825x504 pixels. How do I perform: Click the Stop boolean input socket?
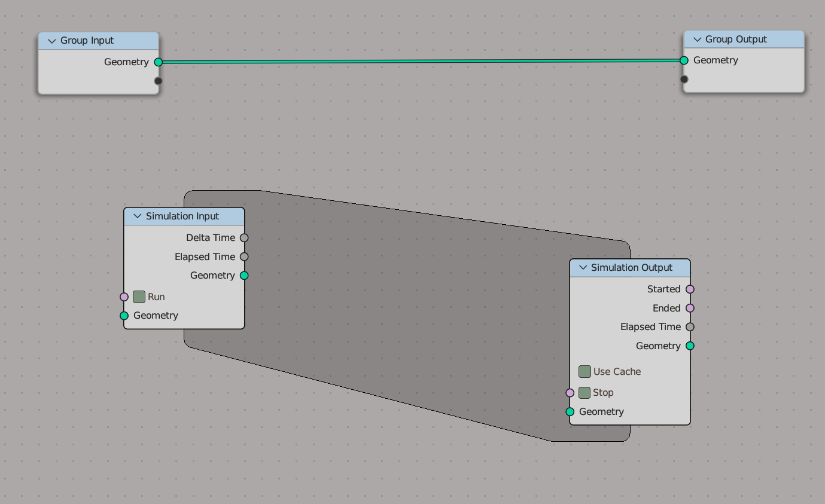point(570,393)
